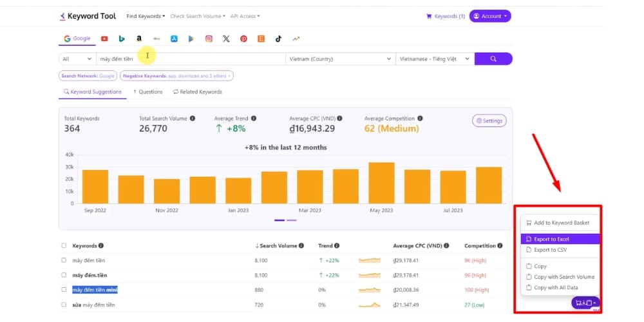Screen dimensions: 644x322
Task: Switch to the TikTok keyword source
Action: (x=278, y=39)
